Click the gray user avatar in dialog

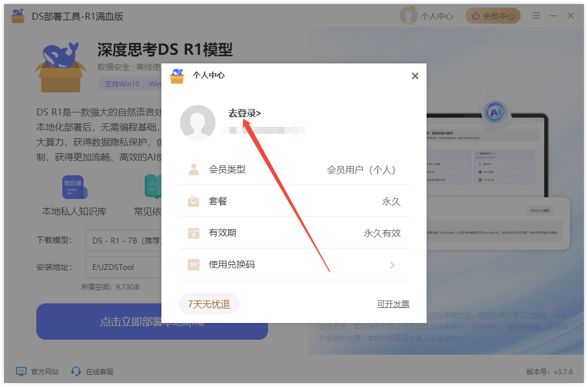tap(198, 122)
